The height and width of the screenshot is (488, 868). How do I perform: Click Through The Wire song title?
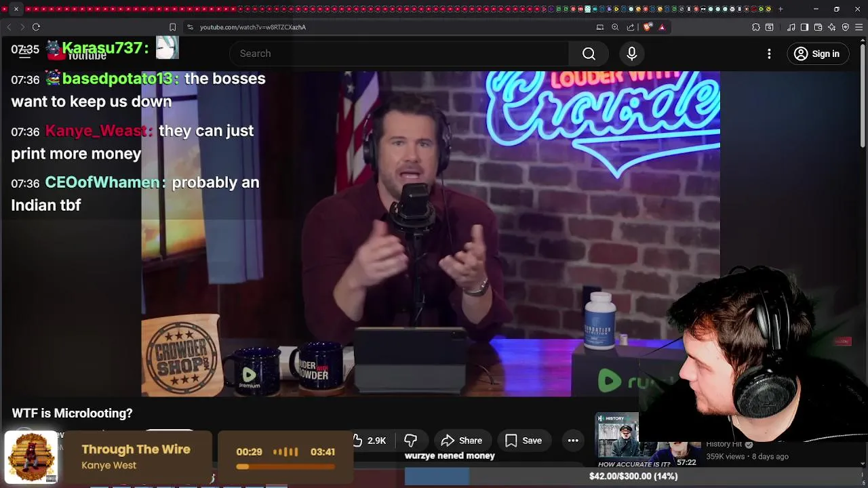[x=136, y=449]
